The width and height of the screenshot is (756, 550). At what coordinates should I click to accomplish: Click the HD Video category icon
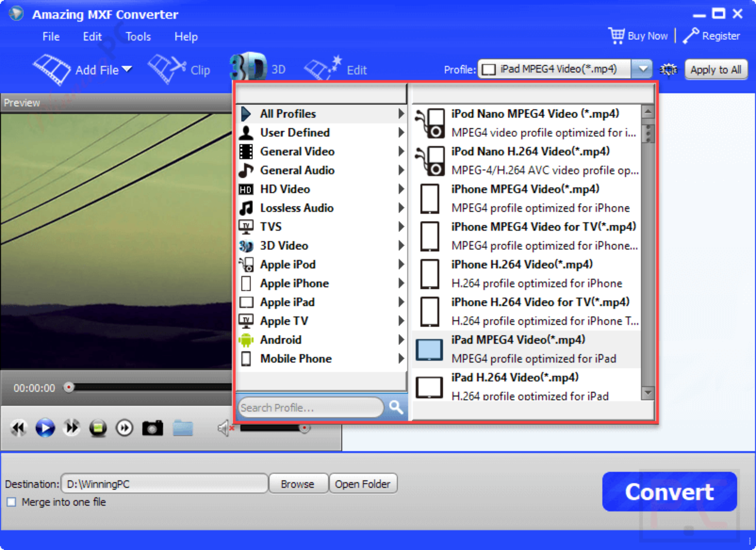[246, 189]
